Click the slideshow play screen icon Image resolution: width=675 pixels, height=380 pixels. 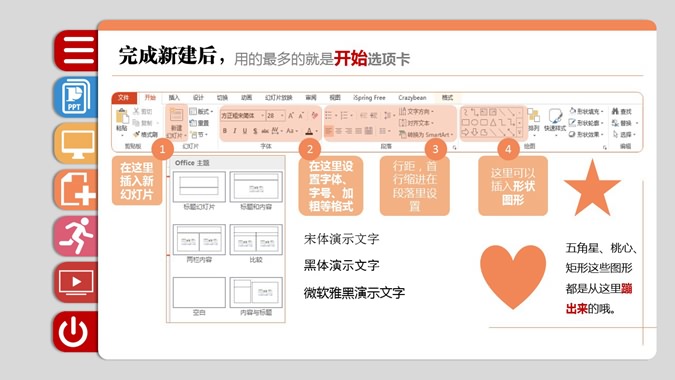coord(77,283)
